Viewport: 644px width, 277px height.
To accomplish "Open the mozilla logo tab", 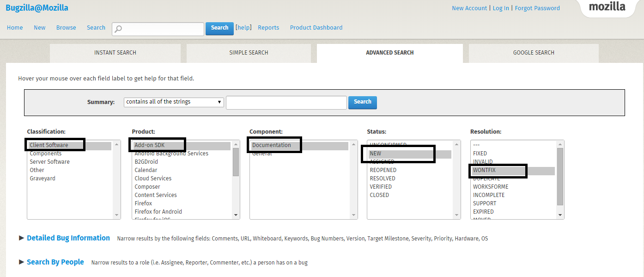I will pos(607,7).
